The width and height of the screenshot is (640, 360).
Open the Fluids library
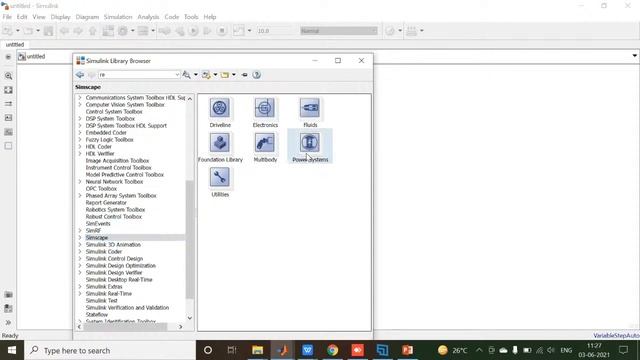coord(310,108)
